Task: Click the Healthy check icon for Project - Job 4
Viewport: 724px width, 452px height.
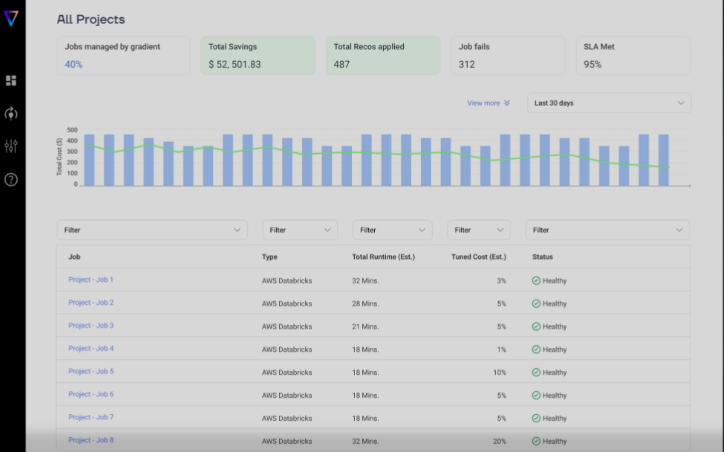Action: coord(536,349)
